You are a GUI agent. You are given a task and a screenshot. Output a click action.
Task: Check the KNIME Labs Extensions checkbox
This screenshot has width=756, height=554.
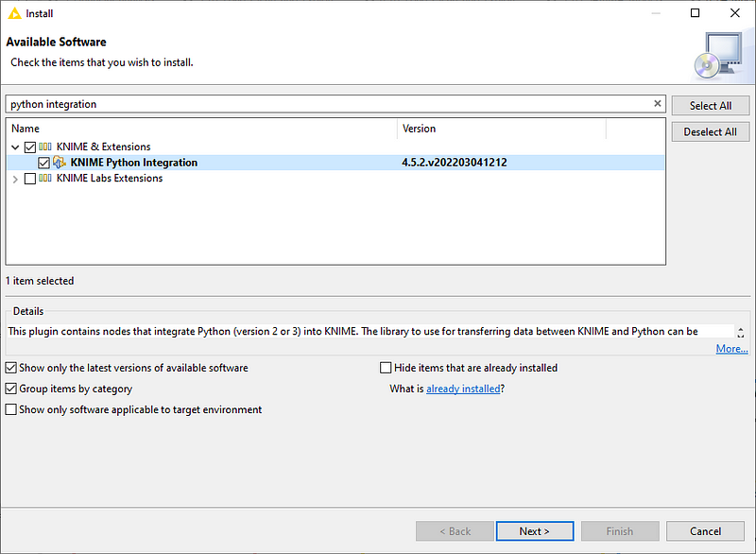pyautogui.click(x=30, y=179)
